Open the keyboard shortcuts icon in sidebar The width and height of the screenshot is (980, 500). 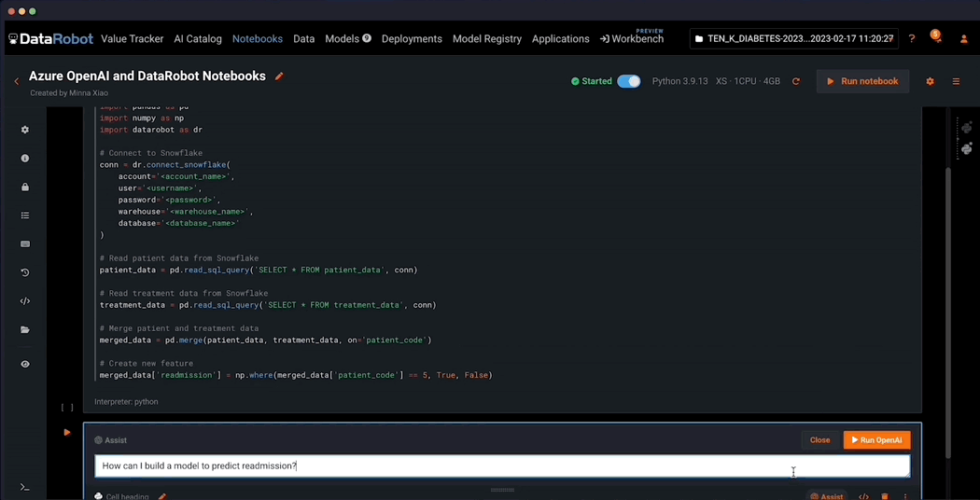pyautogui.click(x=25, y=244)
